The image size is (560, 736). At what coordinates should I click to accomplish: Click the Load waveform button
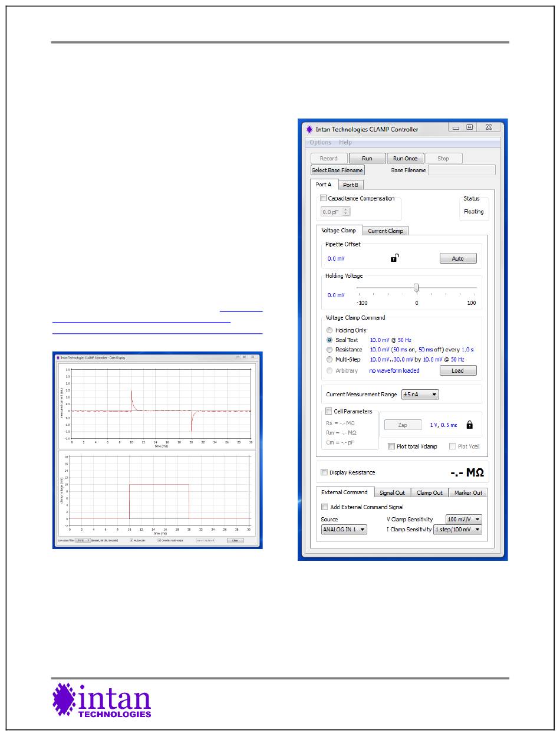coord(458,371)
